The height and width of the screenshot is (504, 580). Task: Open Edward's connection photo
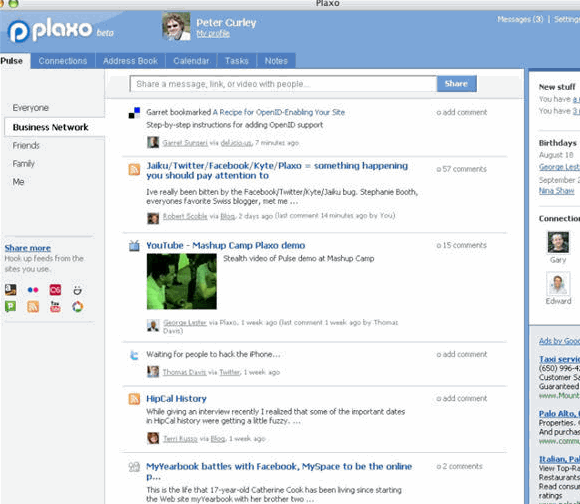(x=558, y=284)
